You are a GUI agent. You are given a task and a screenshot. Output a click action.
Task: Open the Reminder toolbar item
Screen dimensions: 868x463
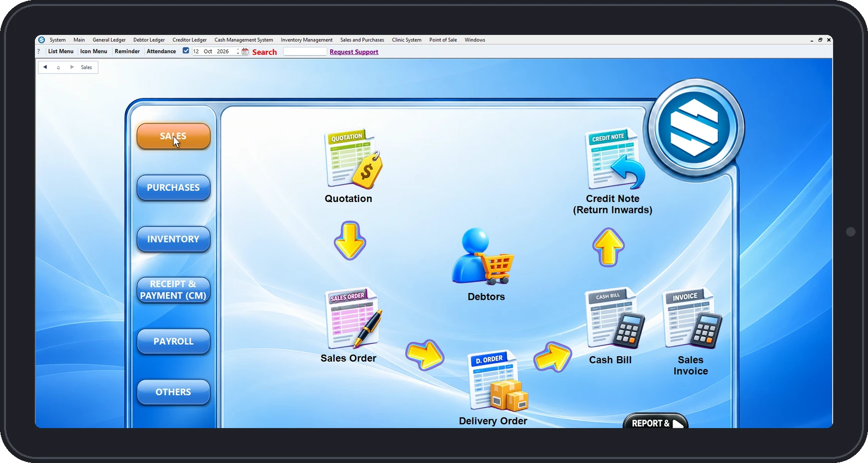click(x=127, y=51)
